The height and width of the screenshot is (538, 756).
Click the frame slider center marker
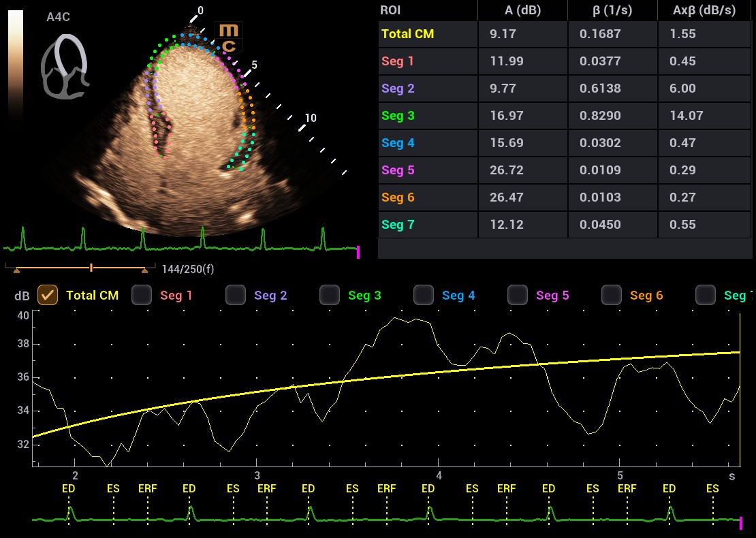(91, 268)
